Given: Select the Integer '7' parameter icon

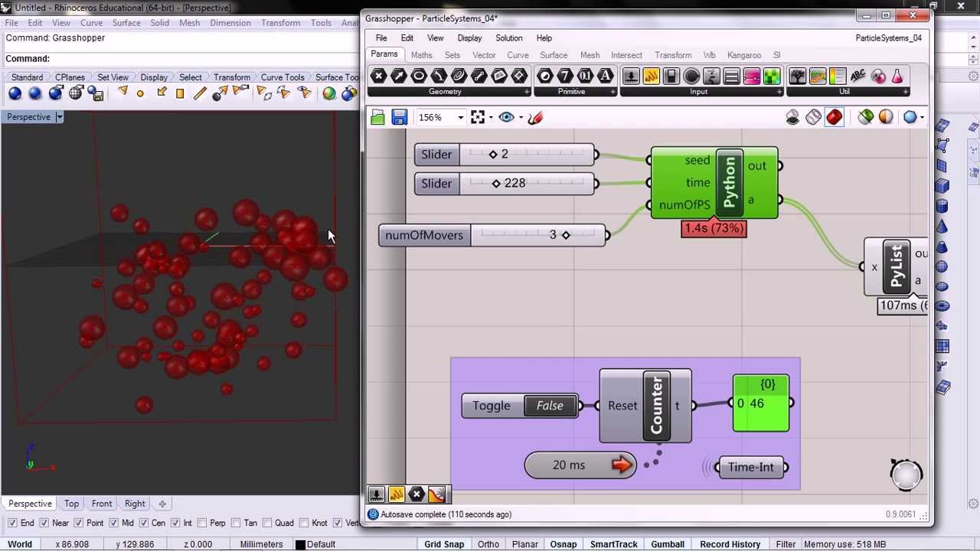Looking at the screenshot, I should pos(565,76).
